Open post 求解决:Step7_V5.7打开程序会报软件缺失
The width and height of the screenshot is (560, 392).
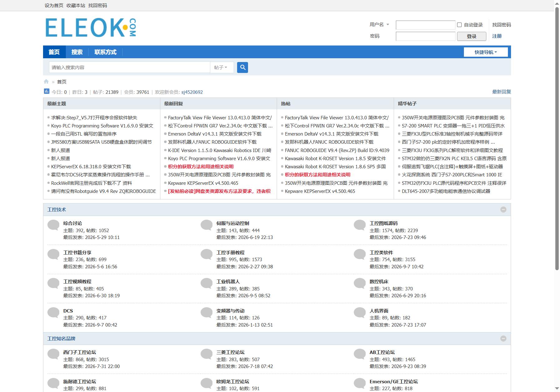click(x=94, y=117)
